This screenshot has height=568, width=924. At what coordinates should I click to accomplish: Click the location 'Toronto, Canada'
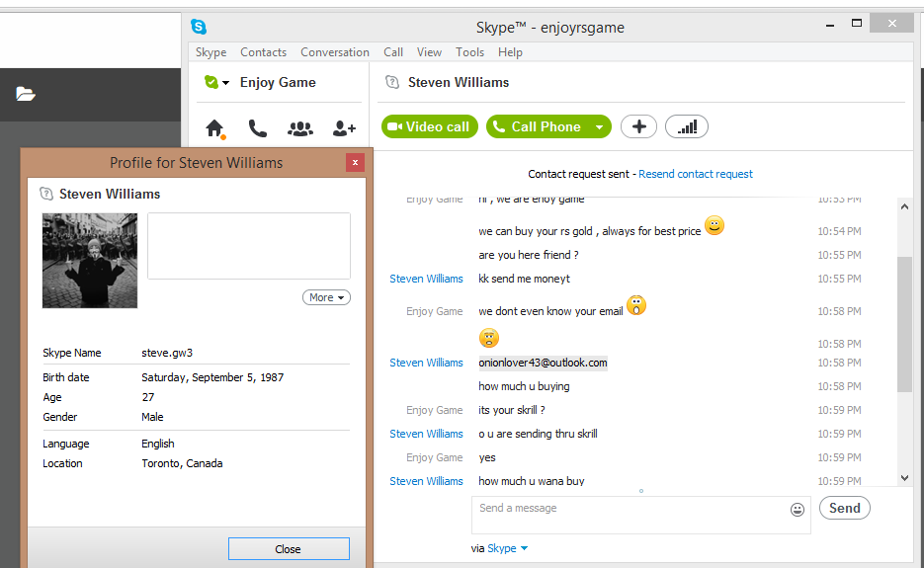point(182,463)
